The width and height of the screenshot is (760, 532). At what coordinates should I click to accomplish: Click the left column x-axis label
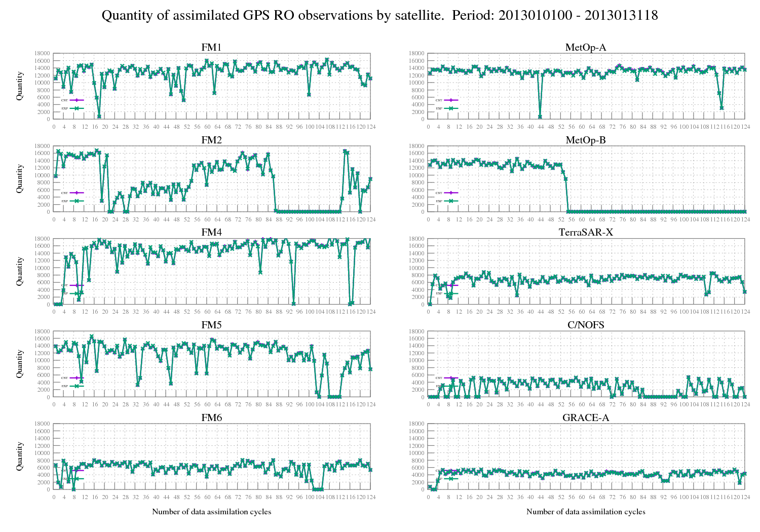(x=211, y=512)
